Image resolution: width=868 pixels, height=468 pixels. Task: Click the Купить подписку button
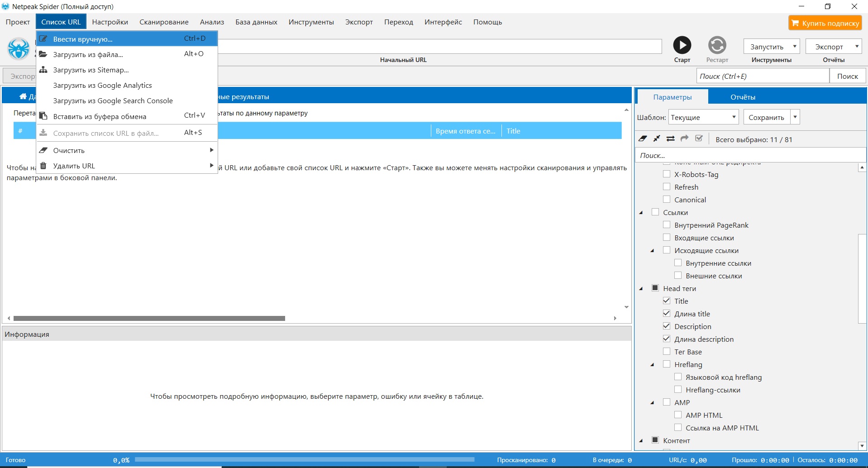(x=825, y=23)
